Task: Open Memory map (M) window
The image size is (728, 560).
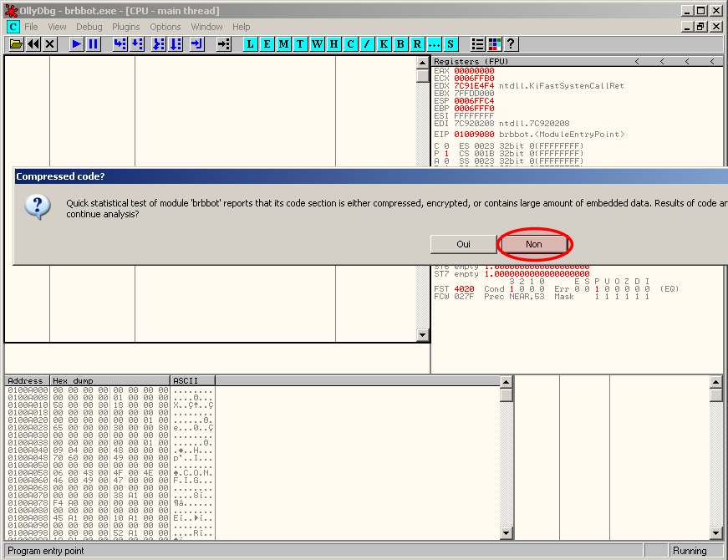Action: (284, 44)
